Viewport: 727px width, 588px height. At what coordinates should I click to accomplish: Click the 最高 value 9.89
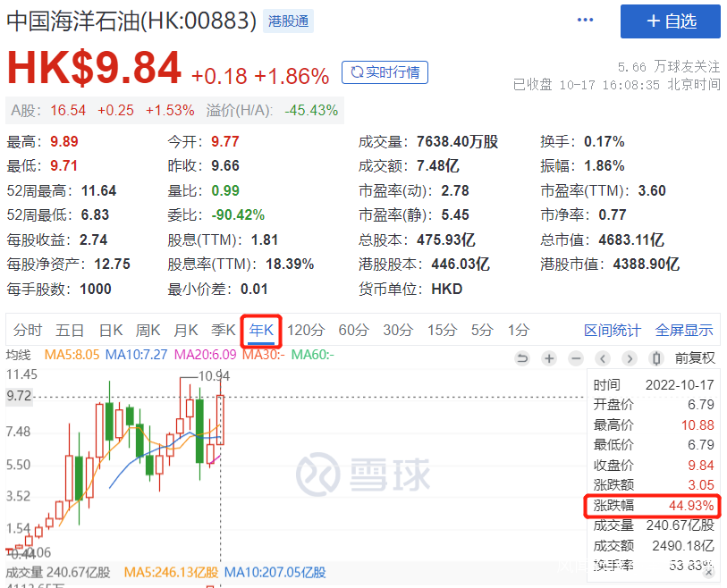(64, 141)
